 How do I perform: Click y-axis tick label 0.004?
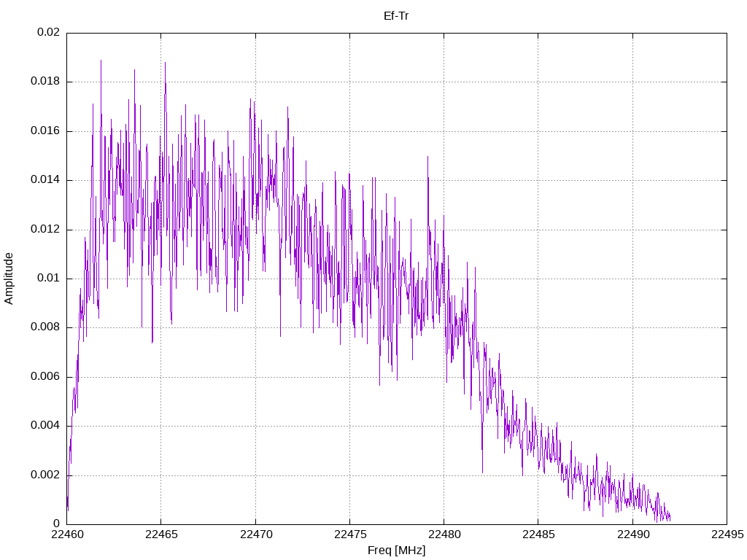46,426
